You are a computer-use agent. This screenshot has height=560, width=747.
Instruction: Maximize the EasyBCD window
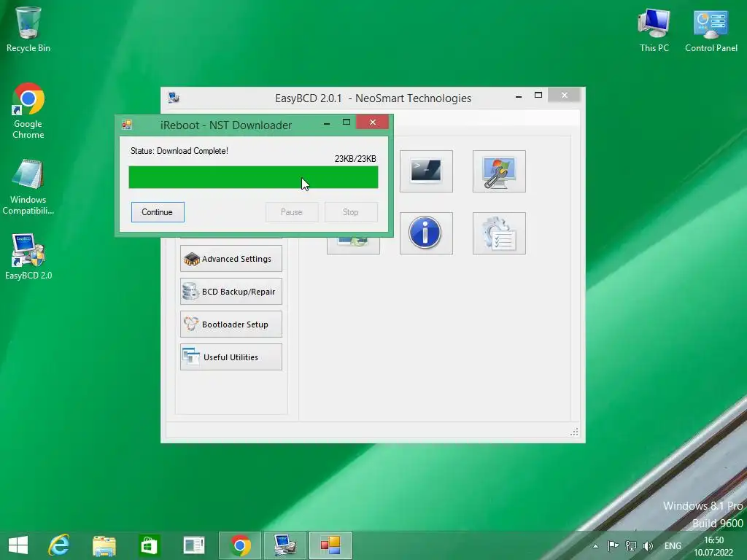pyautogui.click(x=538, y=96)
